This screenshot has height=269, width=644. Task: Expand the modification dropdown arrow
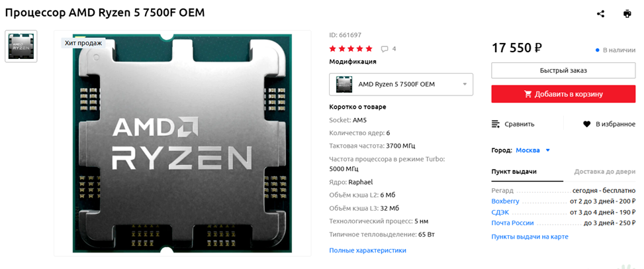(465, 84)
